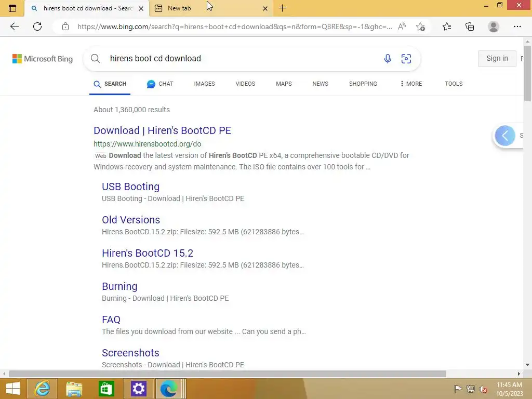Open Microsoft Store taskbar icon
This screenshot has width=532, height=399.
(106, 389)
